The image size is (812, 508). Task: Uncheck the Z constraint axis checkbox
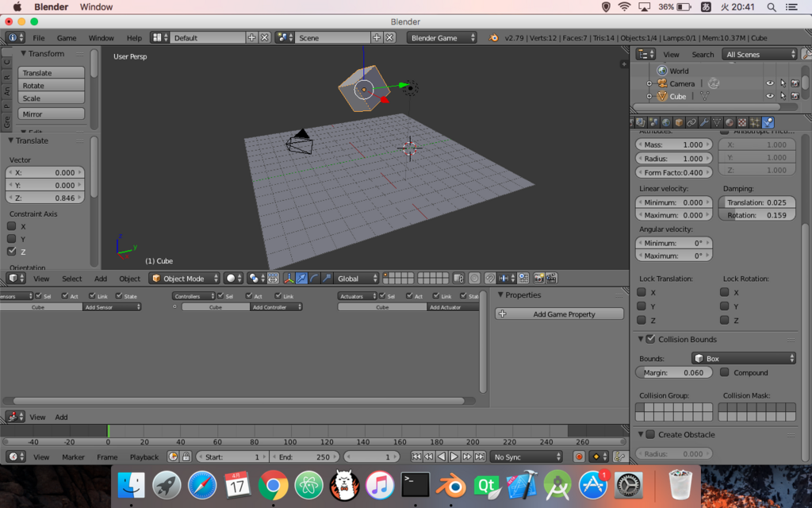click(11, 251)
